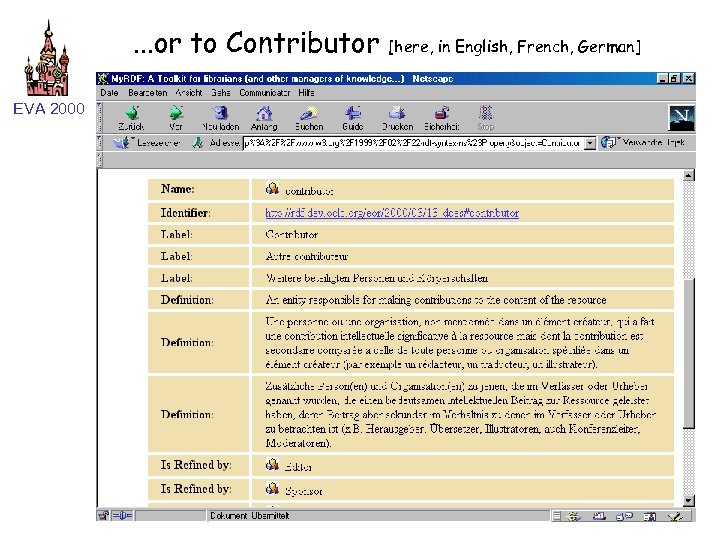The height and width of the screenshot is (540, 720).
Task: Open the Lesezeichen bookmarks icon
Action: (121, 143)
